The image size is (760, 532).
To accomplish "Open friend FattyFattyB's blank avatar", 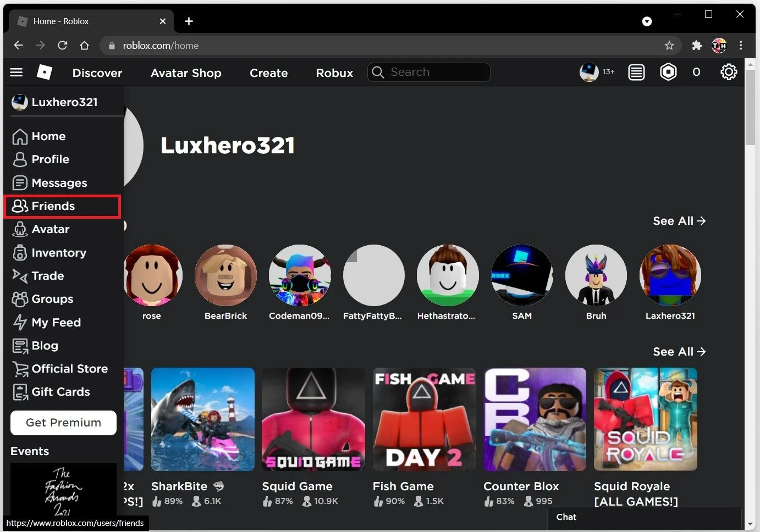I will coord(374,275).
